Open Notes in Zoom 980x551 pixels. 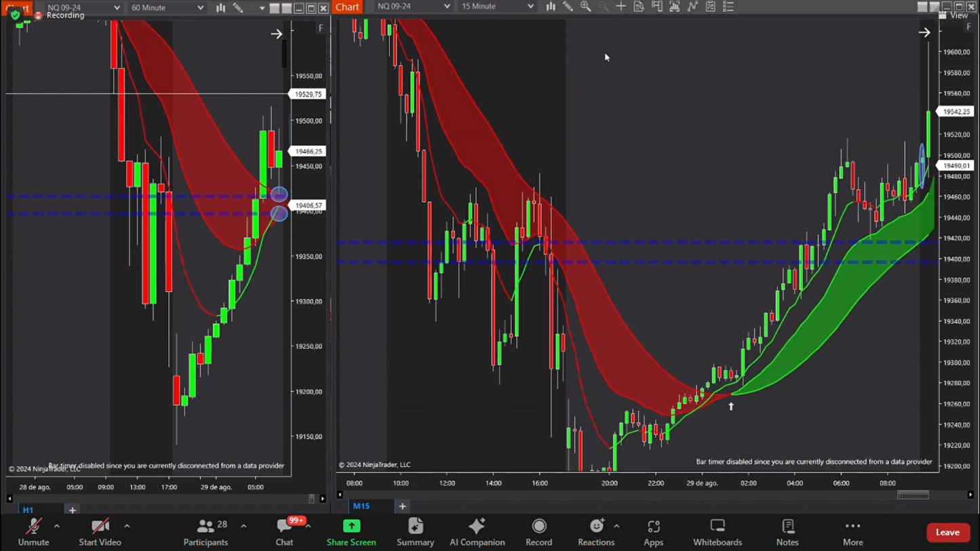(x=787, y=533)
